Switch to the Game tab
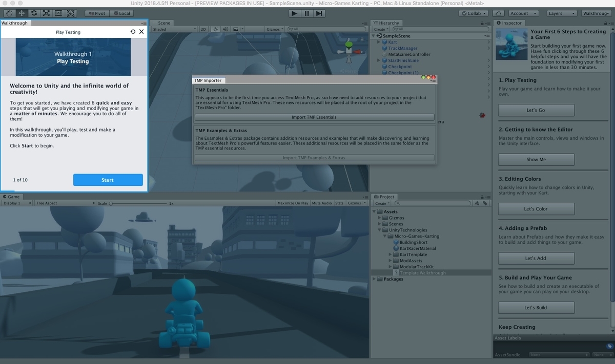 11,197
